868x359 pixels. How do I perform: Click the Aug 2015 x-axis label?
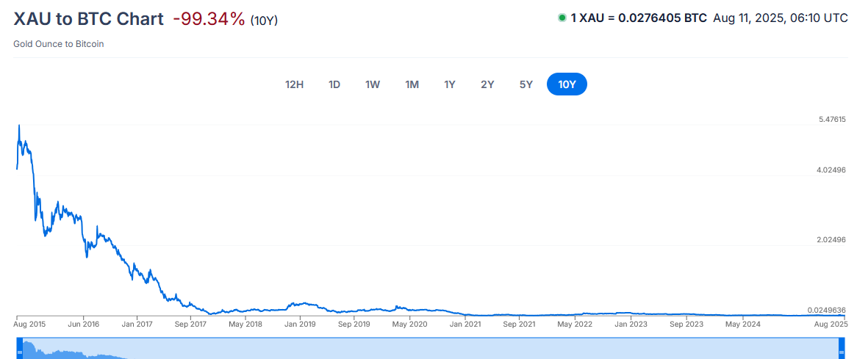tap(31, 324)
